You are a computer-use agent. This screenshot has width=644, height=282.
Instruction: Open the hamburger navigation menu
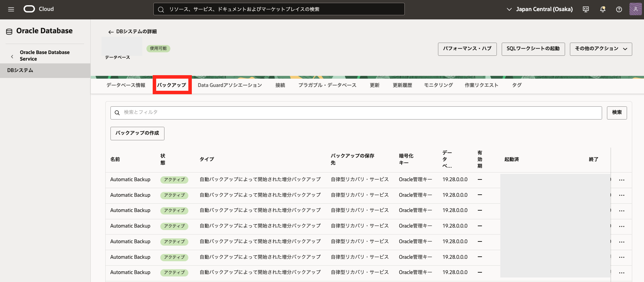click(x=11, y=9)
